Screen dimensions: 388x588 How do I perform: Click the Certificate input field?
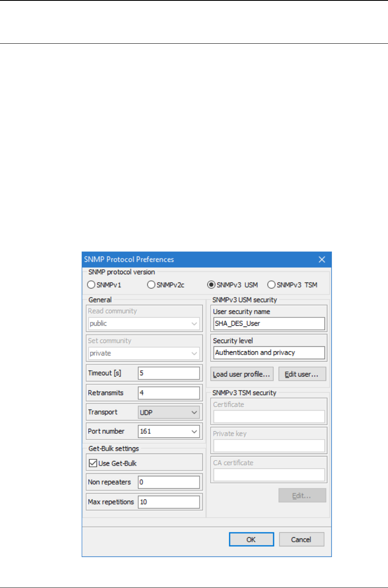click(269, 416)
